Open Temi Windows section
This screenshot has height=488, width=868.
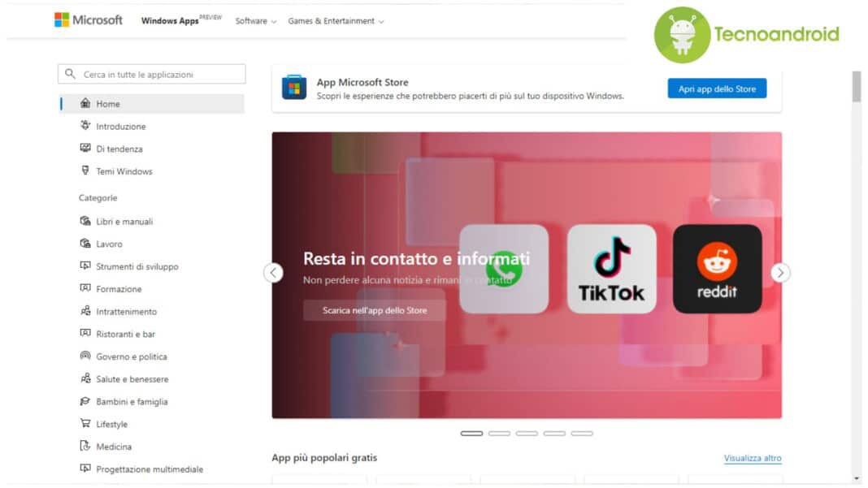(124, 171)
